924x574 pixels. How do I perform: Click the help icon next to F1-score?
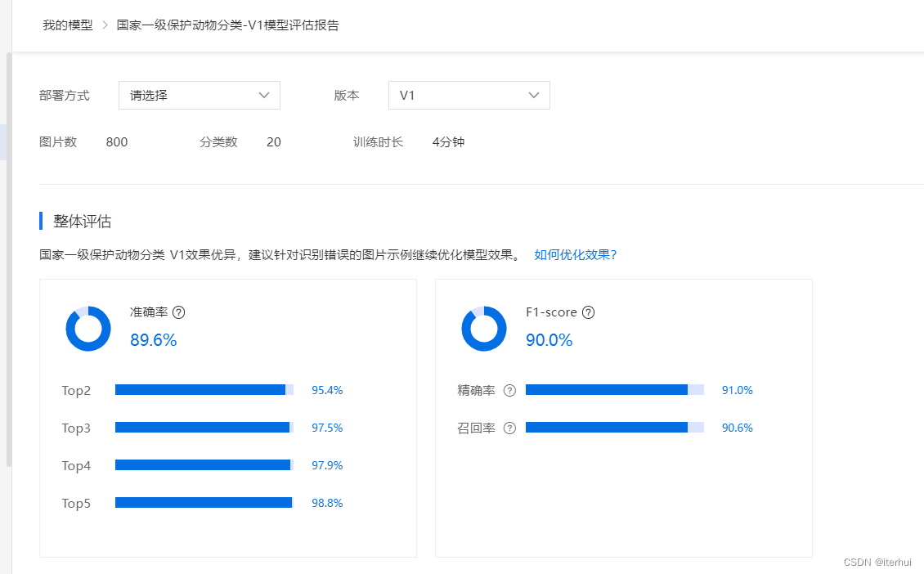pyautogui.click(x=588, y=312)
